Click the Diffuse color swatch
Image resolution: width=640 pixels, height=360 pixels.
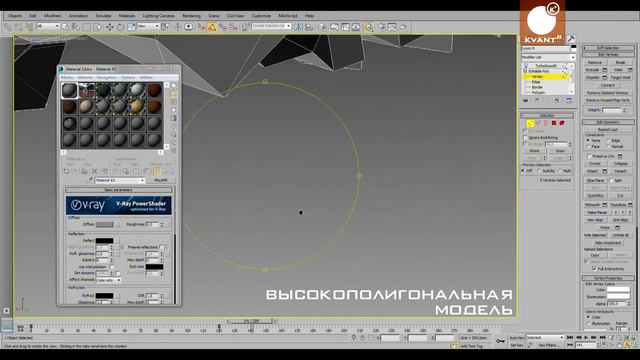[x=104, y=224]
